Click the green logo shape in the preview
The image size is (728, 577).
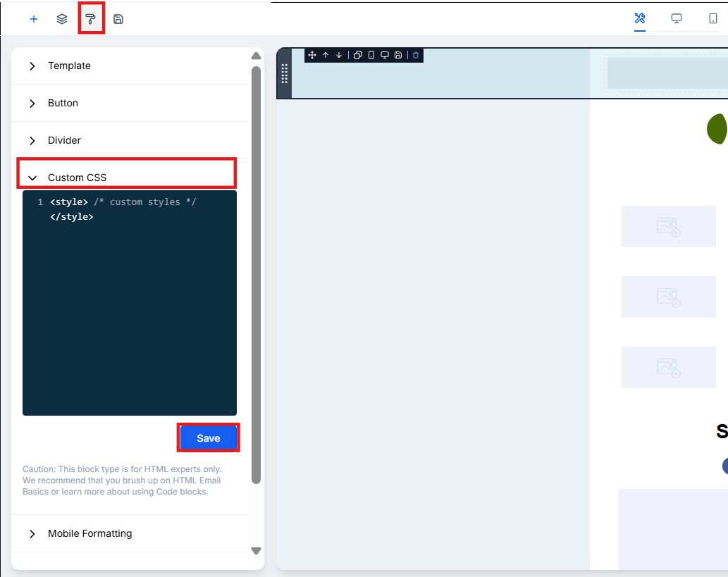click(x=717, y=129)
